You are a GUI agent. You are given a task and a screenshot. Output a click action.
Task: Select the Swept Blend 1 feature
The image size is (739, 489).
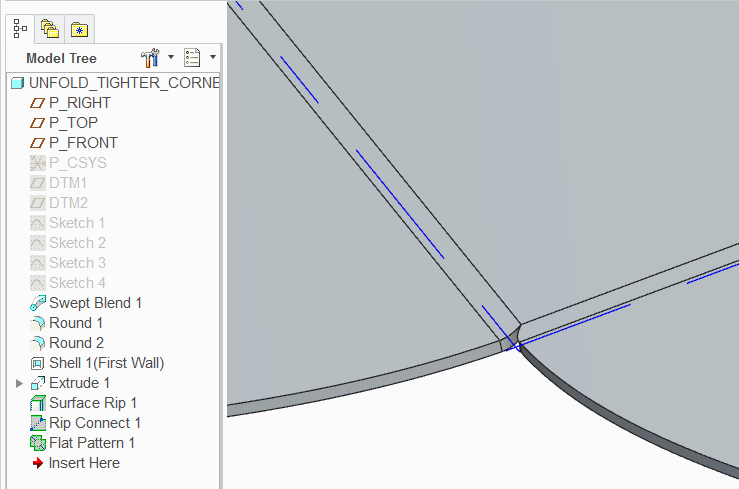pos(95,302)
